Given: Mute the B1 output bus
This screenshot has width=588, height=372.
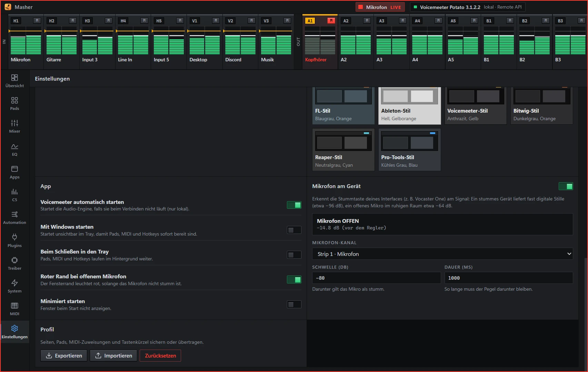Looking at the screenshot, I should click(510, 21).
